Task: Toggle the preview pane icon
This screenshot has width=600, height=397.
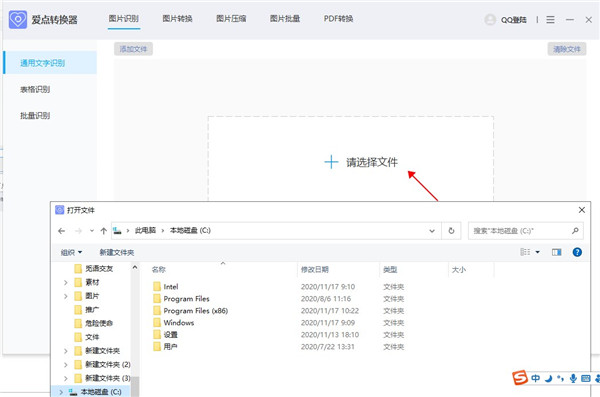Action: [556, 252]
